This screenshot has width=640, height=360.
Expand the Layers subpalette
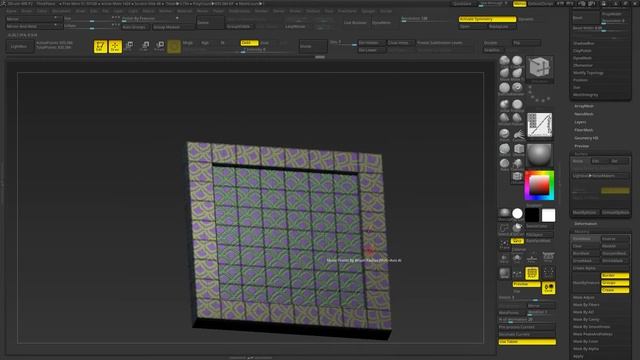tap(580, 122)
